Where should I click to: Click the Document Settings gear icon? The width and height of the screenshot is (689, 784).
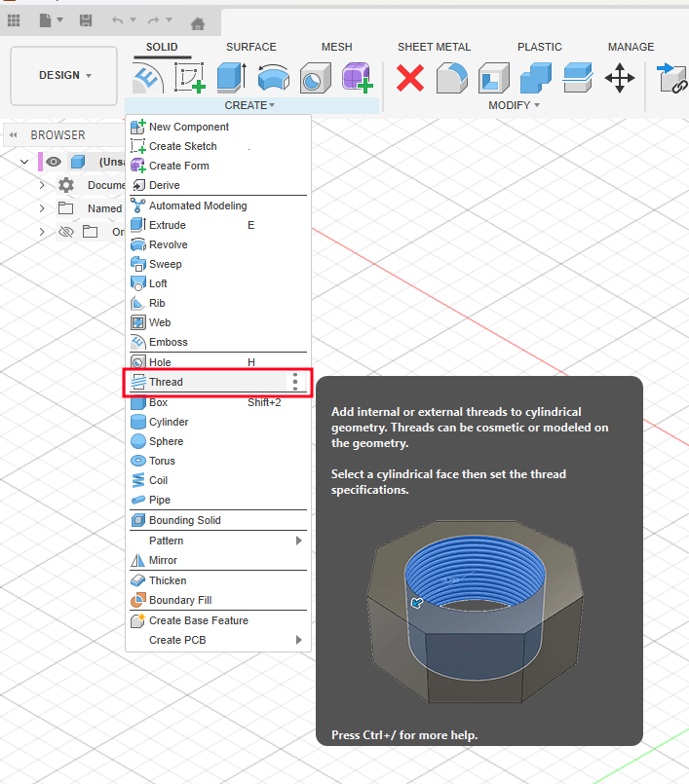66,185
